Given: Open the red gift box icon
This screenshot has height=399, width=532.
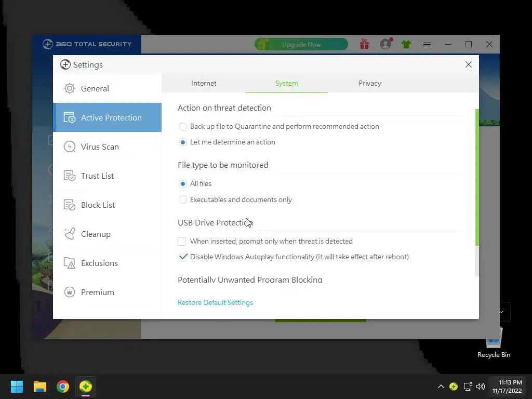Looking at the screenshot, I should click(364, 44).
